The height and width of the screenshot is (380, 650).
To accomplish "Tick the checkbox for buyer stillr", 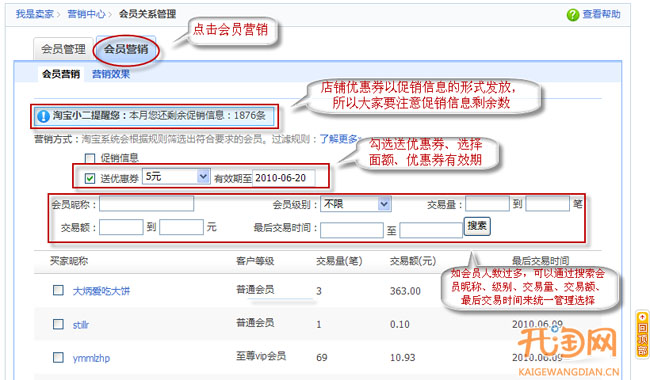I will click(58, 324).
